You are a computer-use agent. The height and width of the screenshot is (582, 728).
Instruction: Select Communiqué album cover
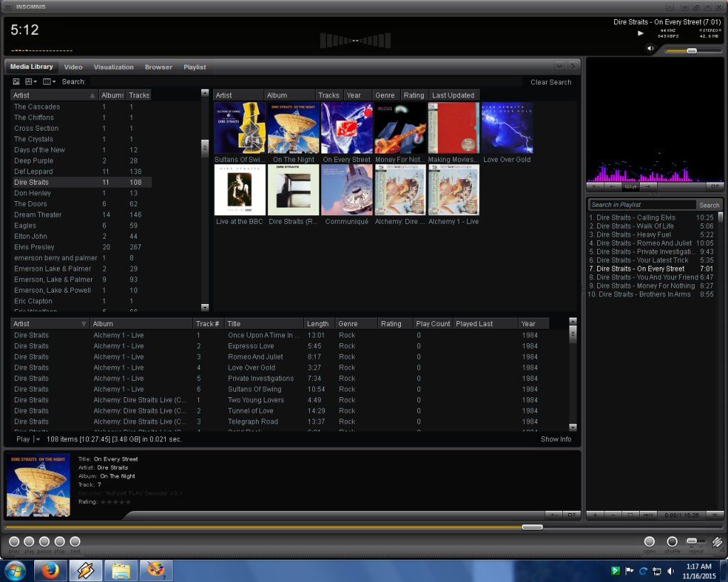(x=347, y=190)
